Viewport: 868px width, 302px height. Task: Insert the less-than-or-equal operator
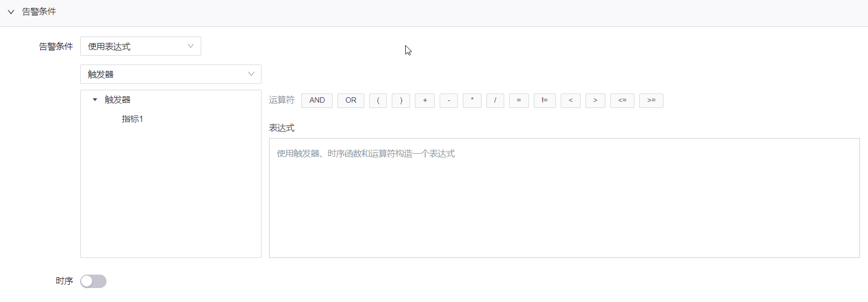point(622,100)
